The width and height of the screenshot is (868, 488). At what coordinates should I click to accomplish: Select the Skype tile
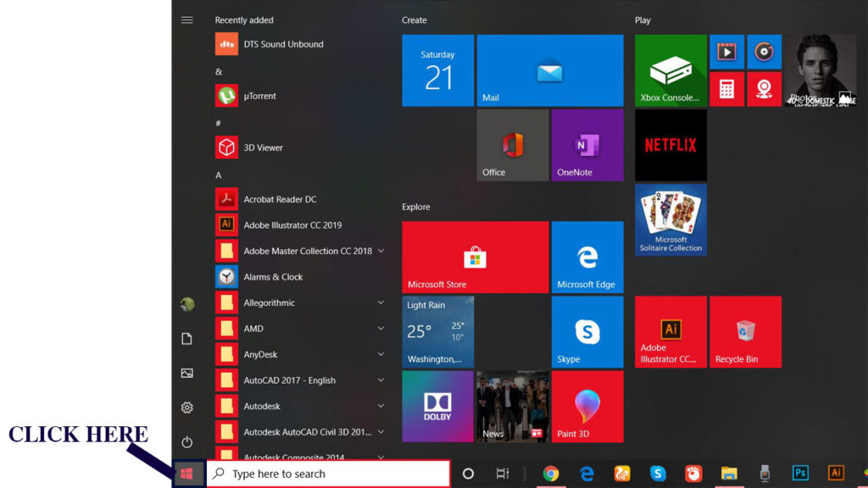click(x=587, y=332)
